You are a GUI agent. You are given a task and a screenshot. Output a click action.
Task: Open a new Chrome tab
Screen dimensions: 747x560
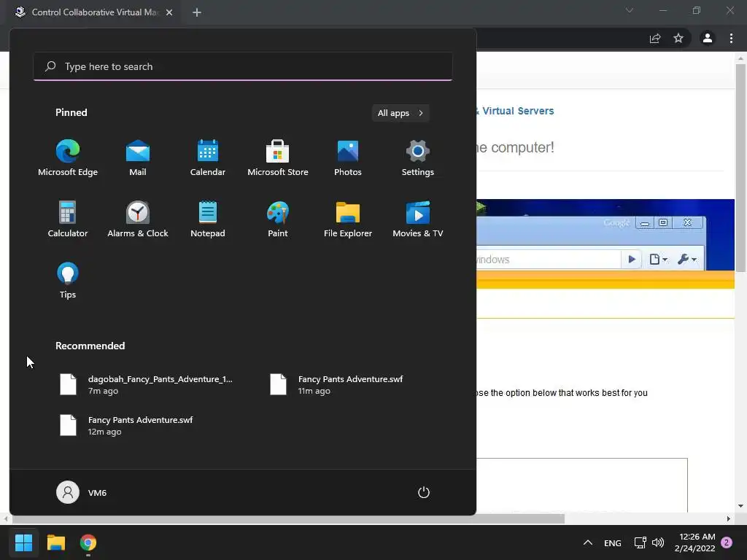(x=197, y=12)
